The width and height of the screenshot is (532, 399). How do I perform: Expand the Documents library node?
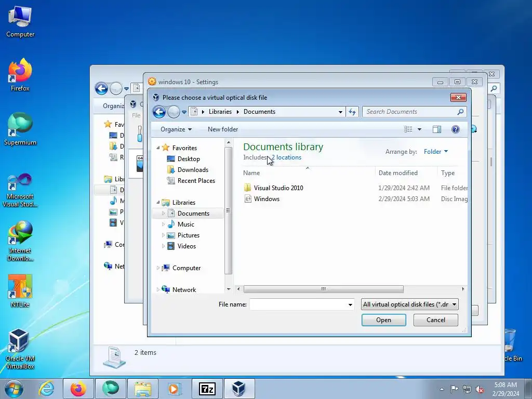point(163,214)
